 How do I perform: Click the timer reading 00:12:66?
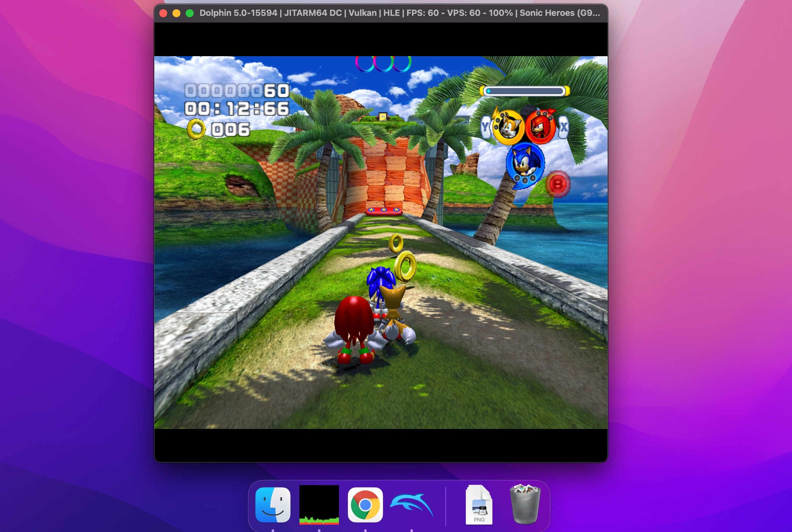coord(237,109)
